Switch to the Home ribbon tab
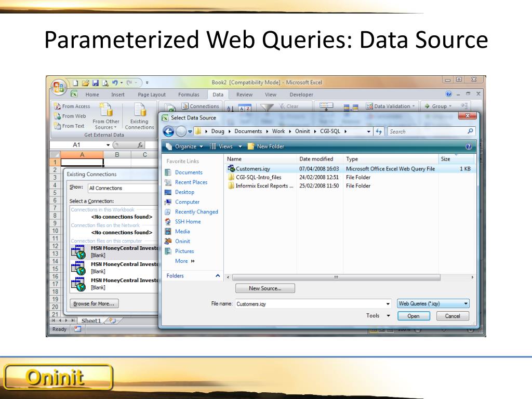The image size is (532, 399). [92, 95]
